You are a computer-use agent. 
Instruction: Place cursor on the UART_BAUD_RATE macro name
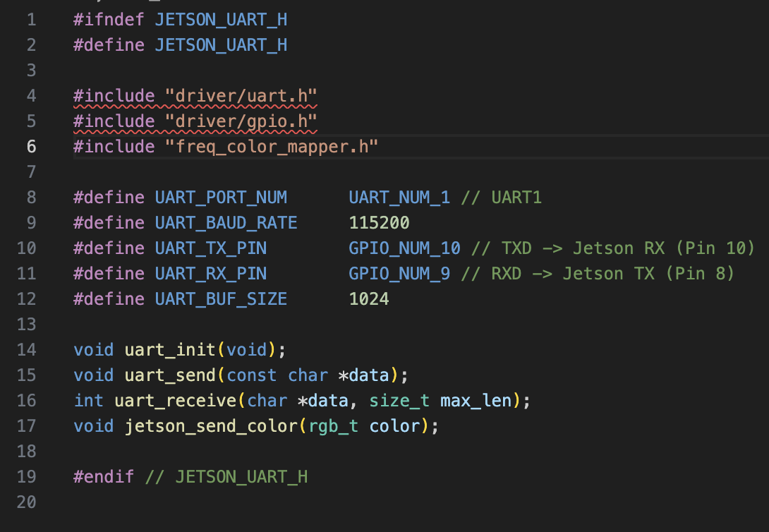226,223
